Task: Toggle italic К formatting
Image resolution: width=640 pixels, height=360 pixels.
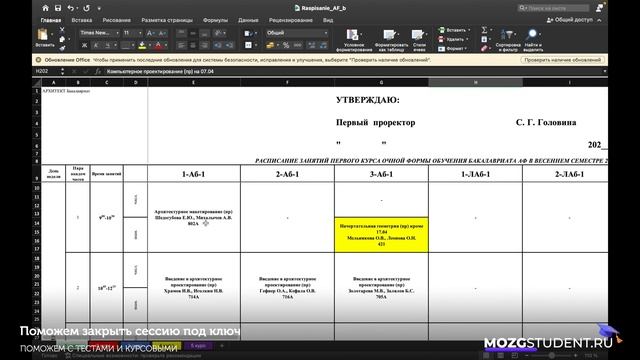Action: pyautogui.click(x=96, y=45)
